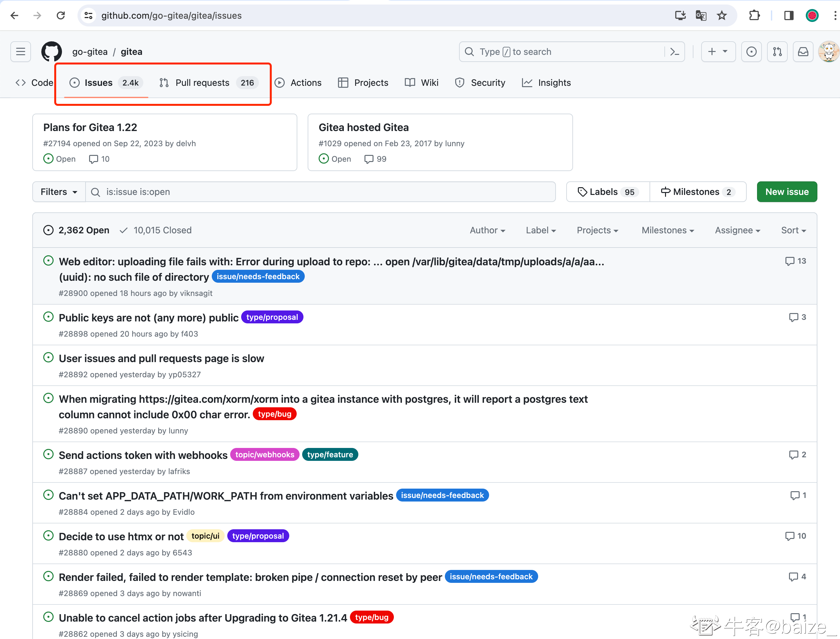Click comment count 2 on webhooks issue
The width and height of the screenshot is (840, 639).
coord(797,454)
